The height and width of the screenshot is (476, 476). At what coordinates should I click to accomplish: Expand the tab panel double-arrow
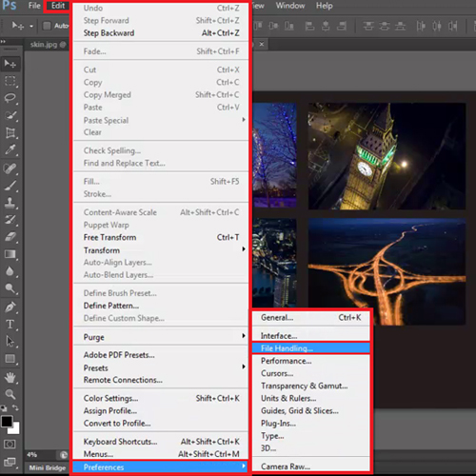pyautogui.click(x=3, y=42)
